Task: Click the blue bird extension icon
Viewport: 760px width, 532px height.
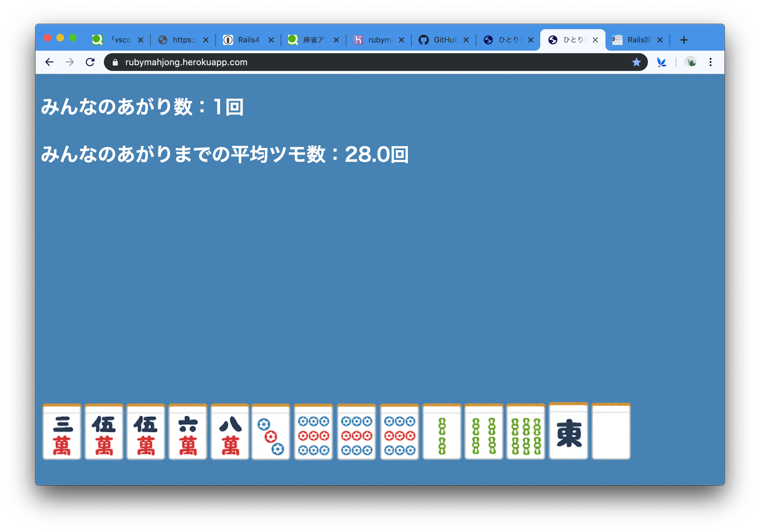Action: pos(662,62)
